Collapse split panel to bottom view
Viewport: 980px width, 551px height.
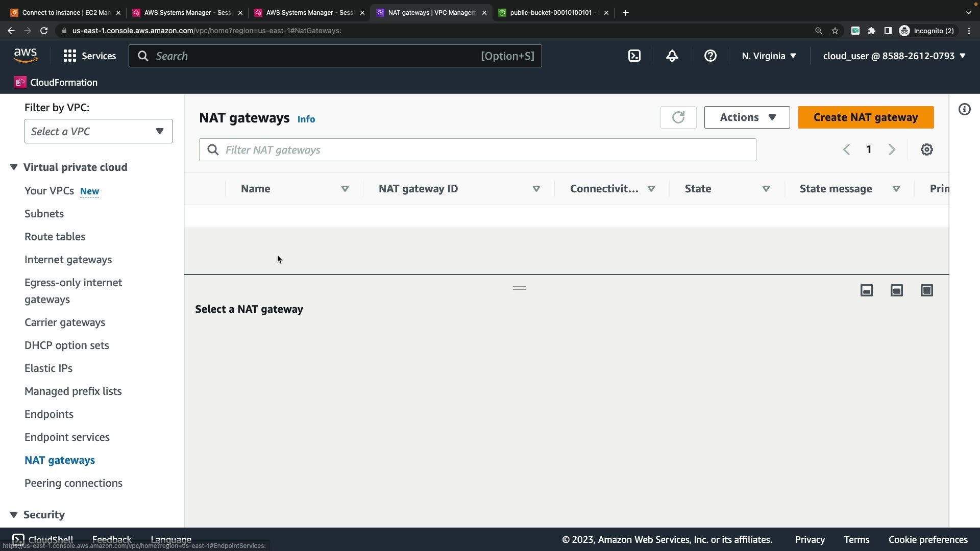point(866,291)
